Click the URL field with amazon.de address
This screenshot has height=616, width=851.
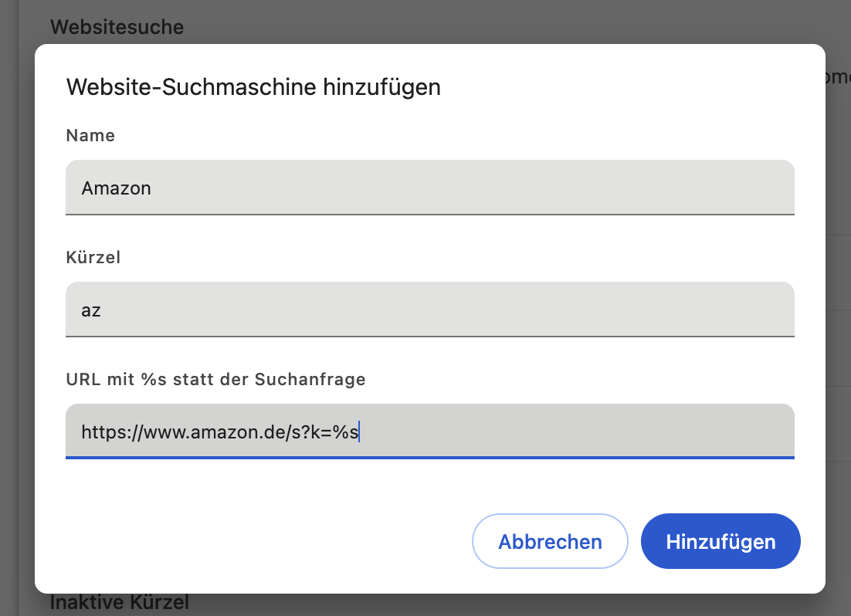click(430, 432)
